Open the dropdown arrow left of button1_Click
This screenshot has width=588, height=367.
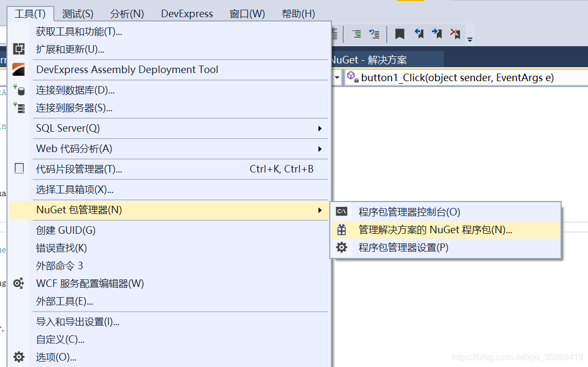(x=337, y=77)
